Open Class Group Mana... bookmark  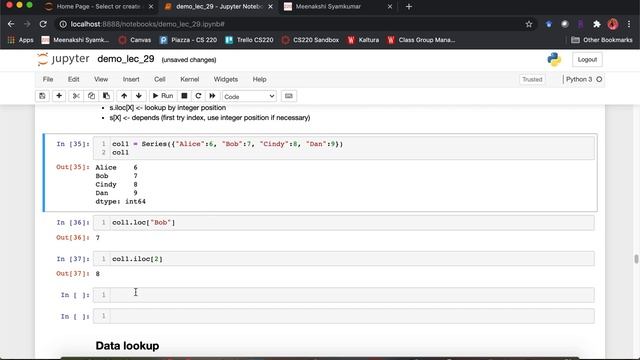pyautogui.click(x=421, y=40)
